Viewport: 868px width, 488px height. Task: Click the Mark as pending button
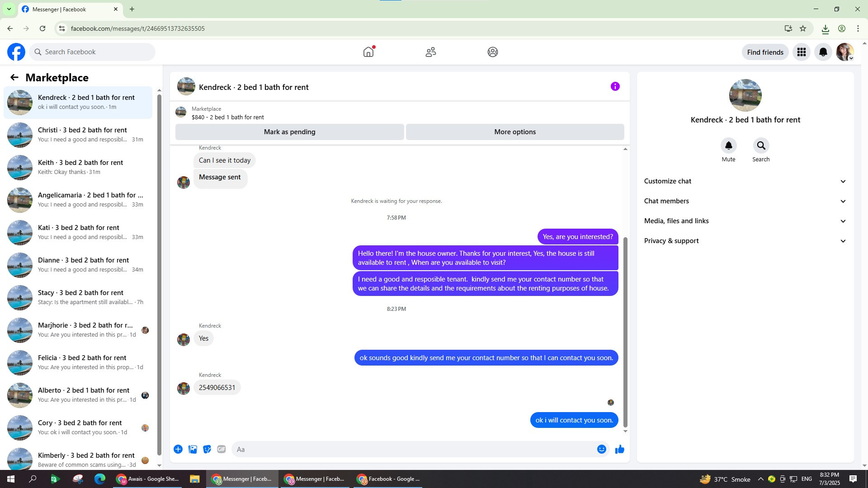point(289,132)
